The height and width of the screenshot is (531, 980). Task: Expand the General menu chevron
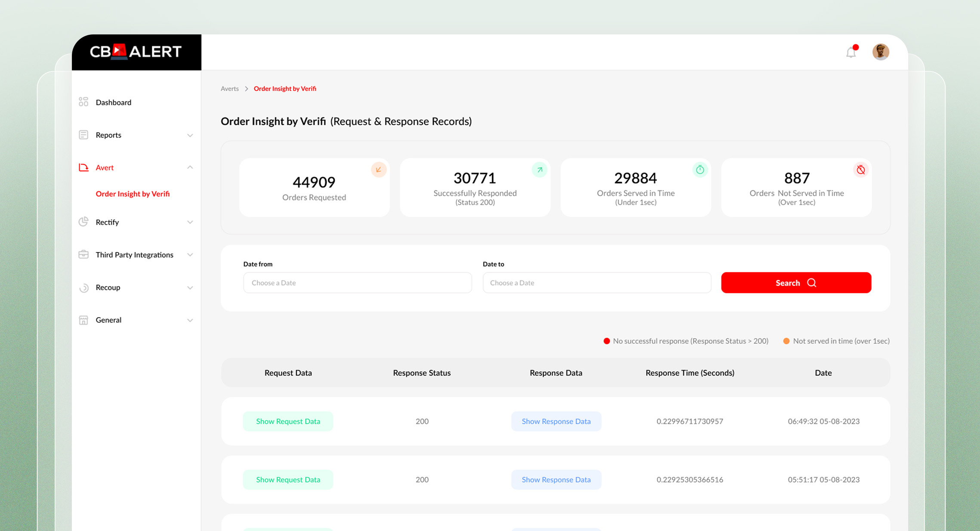(x=190, y=320)
